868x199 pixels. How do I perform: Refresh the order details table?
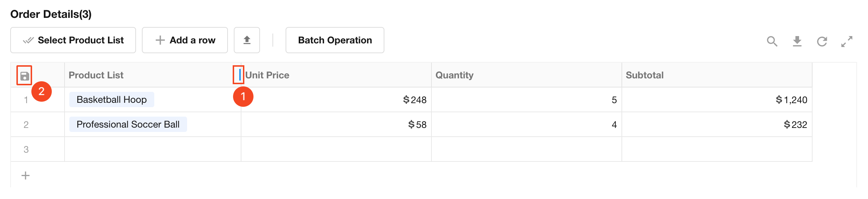click(x=822, y=41)
